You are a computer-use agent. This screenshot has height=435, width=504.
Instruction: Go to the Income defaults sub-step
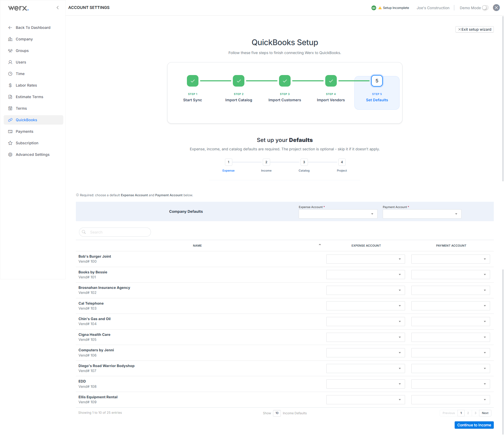tap(266, 162)
